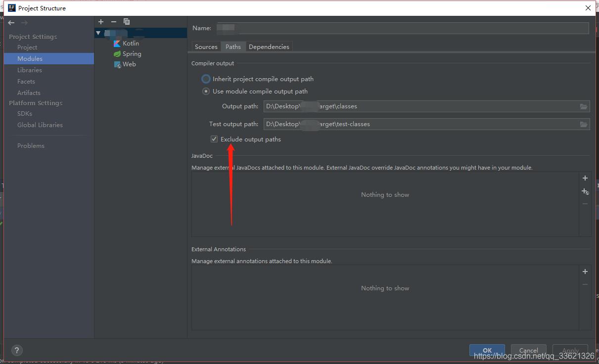Confirm with the OK button
The width and height of the screenshot is (599, 364).
(x=487, y=350)
